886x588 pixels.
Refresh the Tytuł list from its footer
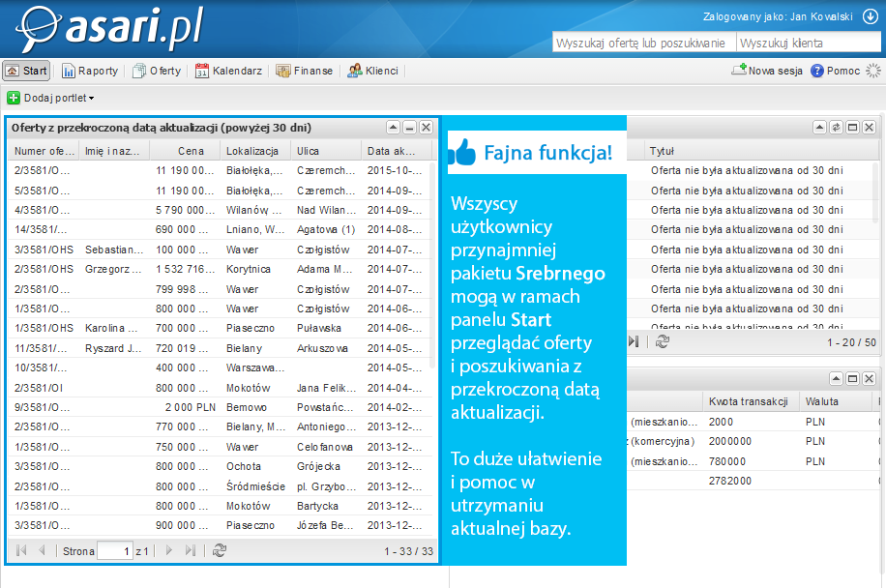pos(663,341)
